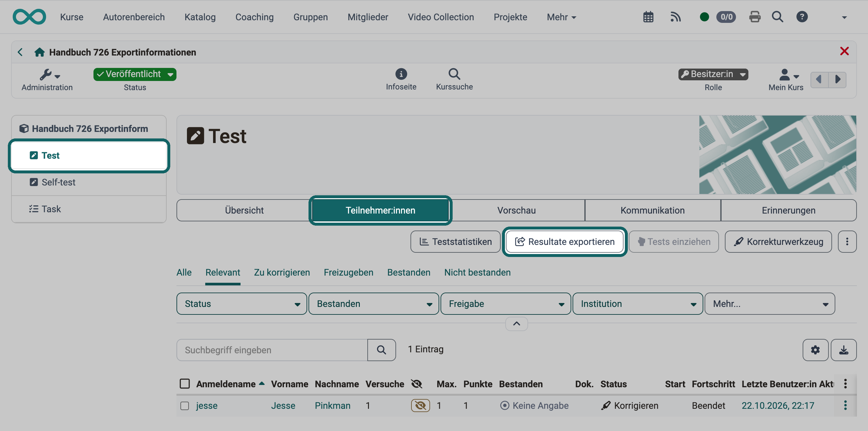Click the green online status dot
This screenshot has height=431, width=868.
click(x=704, y=17)
